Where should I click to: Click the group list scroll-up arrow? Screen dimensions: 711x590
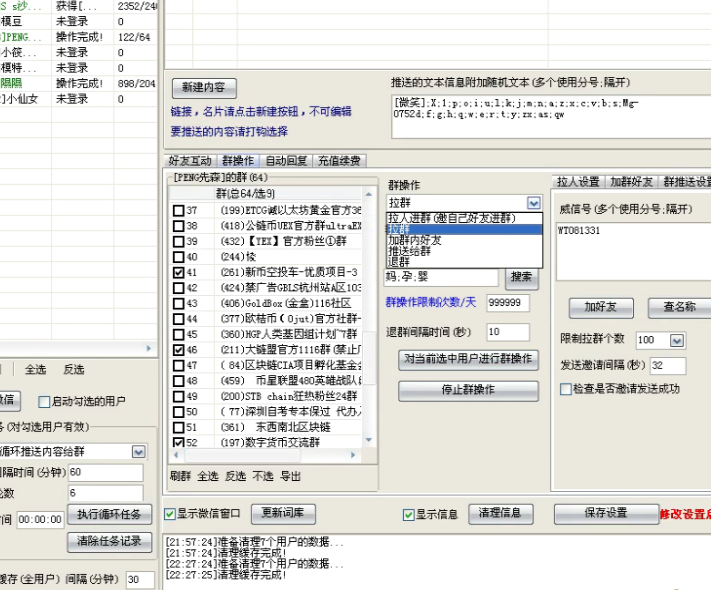coord(369,194)
